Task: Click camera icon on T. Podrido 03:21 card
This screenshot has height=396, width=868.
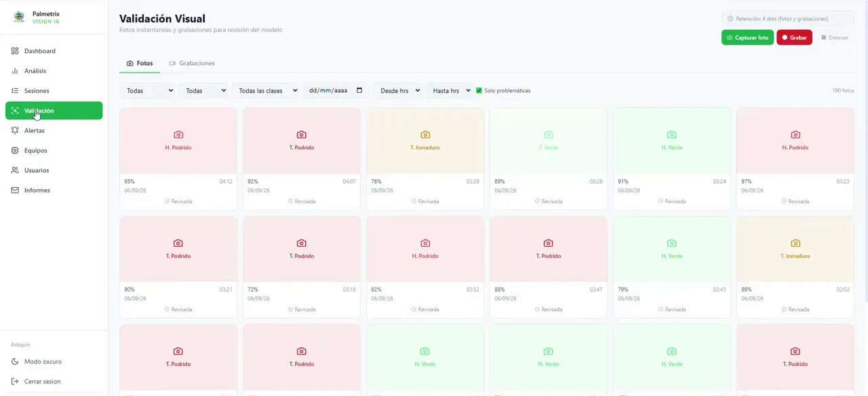Action: (x=178, y=243)
